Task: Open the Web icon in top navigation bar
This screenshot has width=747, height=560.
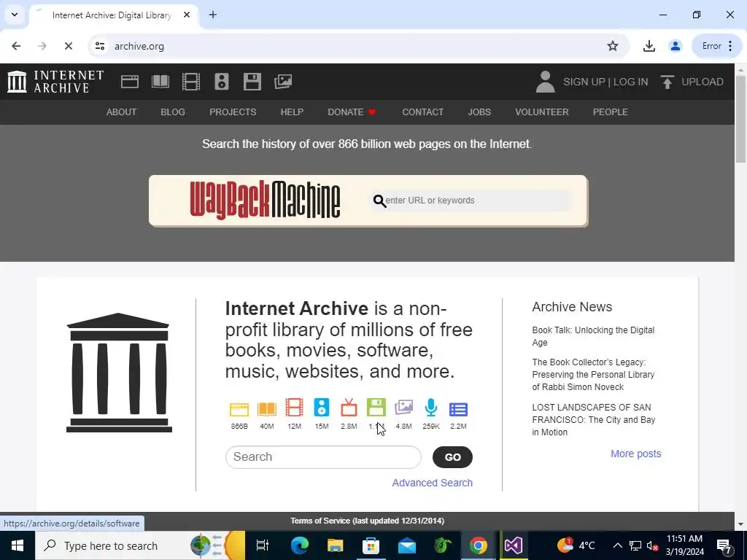Action: tap(130, 82)
